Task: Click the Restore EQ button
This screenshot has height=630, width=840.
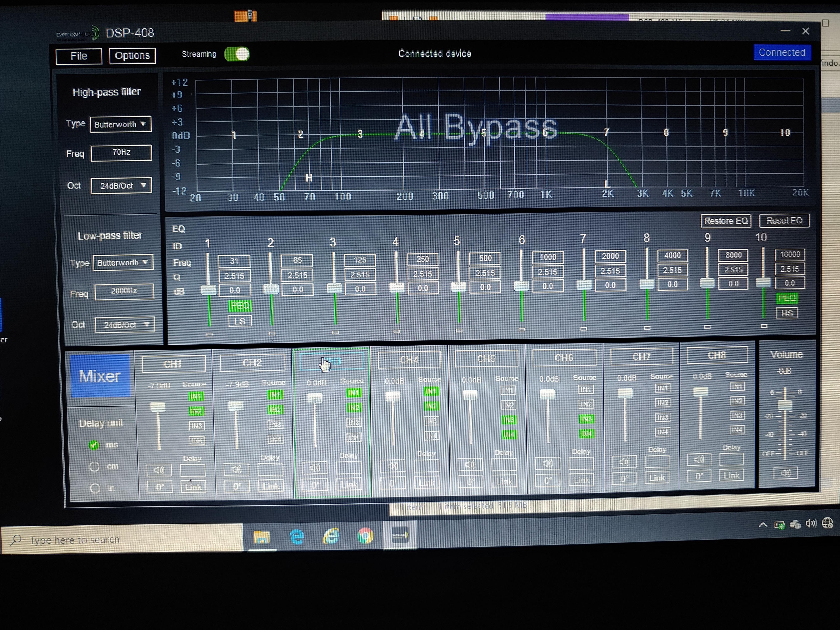Action: pos(726,221)
